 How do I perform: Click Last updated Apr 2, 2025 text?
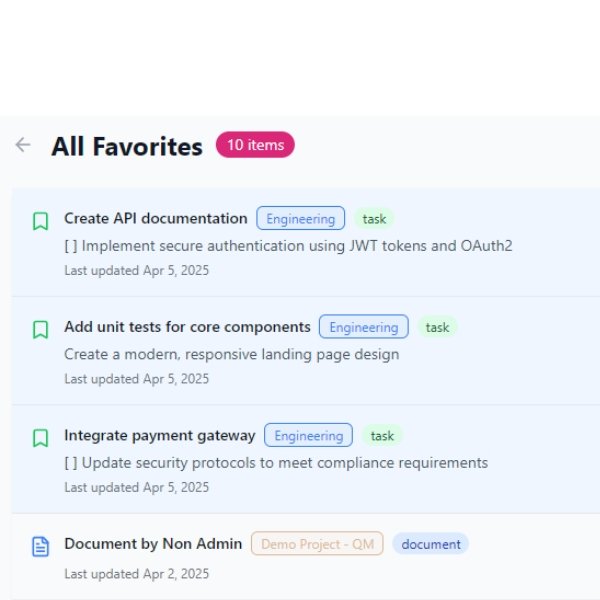coord(137,574)
